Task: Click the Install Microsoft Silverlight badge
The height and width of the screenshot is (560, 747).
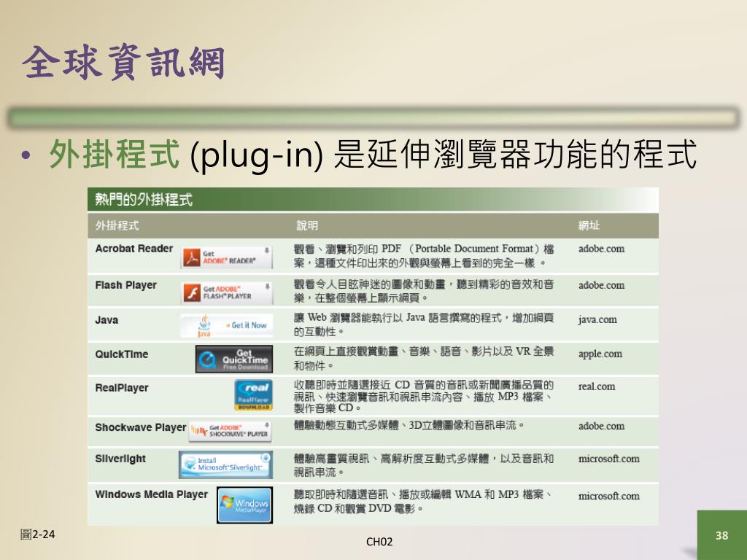Action: [226, 464]
